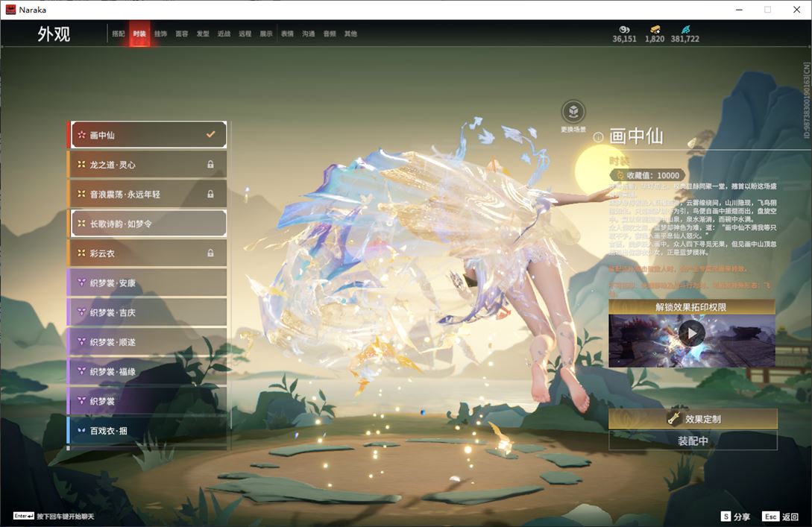
Task: Click the gold ingot currency icon above 1,820
Action: (655, 30)
